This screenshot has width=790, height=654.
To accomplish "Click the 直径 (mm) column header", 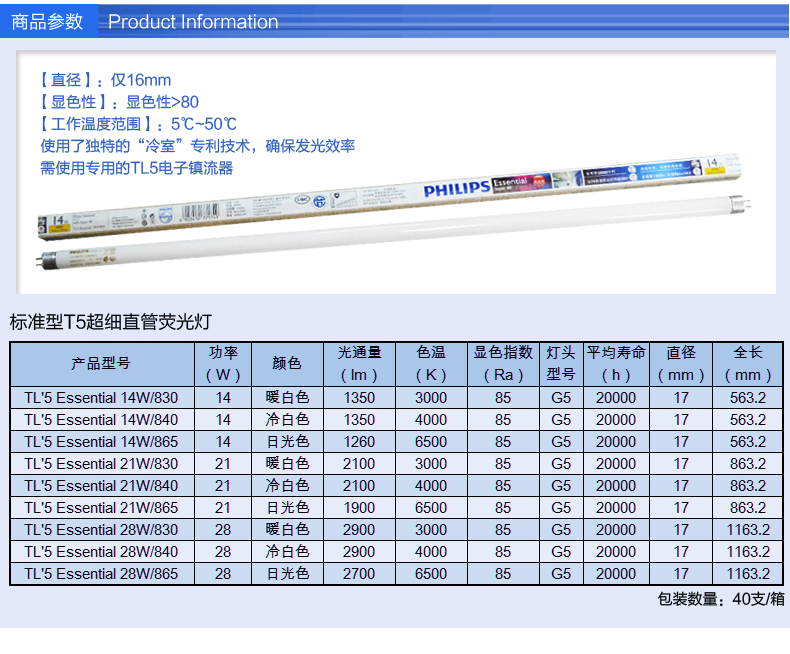I will [x=681, y=363].
